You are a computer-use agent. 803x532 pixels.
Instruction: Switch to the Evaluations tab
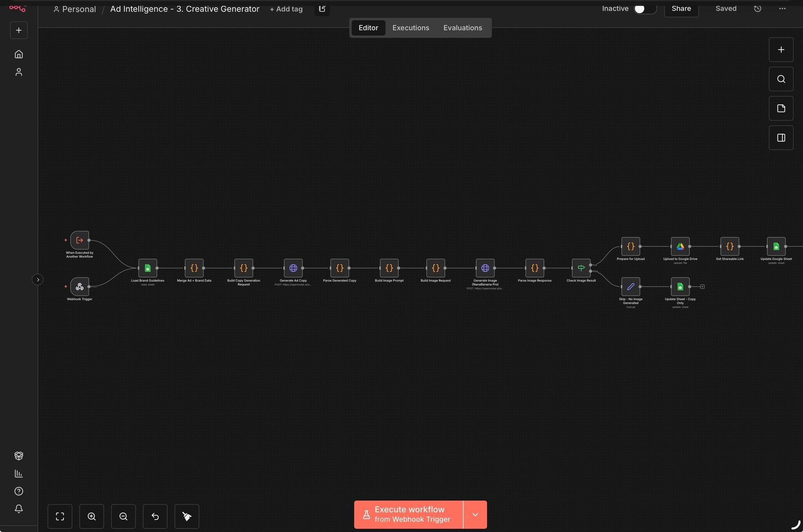(x=463, y=28)
